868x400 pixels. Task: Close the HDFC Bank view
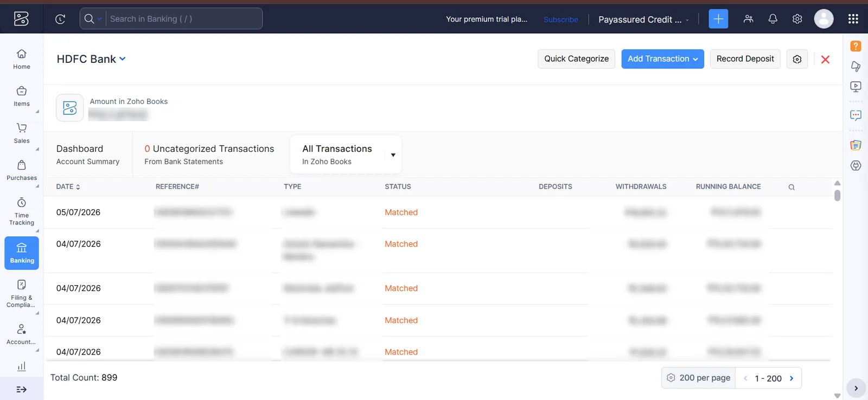825,59
